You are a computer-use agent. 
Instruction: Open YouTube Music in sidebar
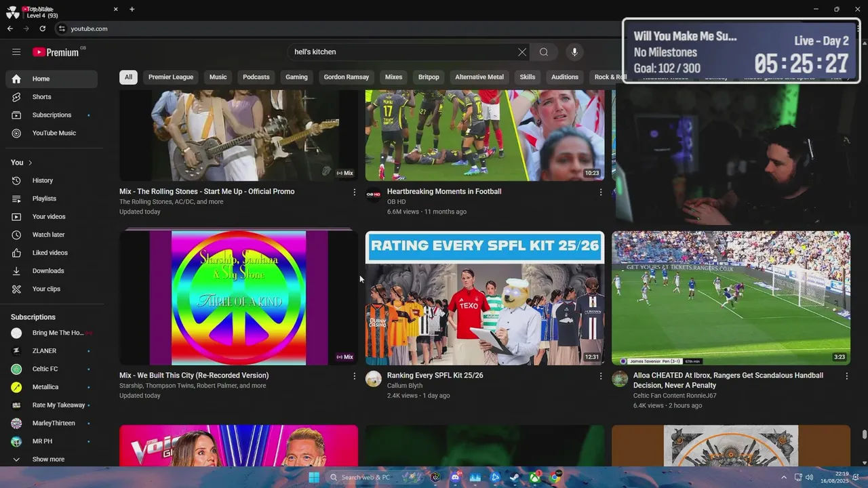coord(52,133)
